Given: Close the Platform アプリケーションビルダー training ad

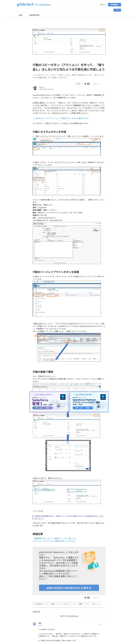Looking at the screenshot, I should click(x=108, y=392).
